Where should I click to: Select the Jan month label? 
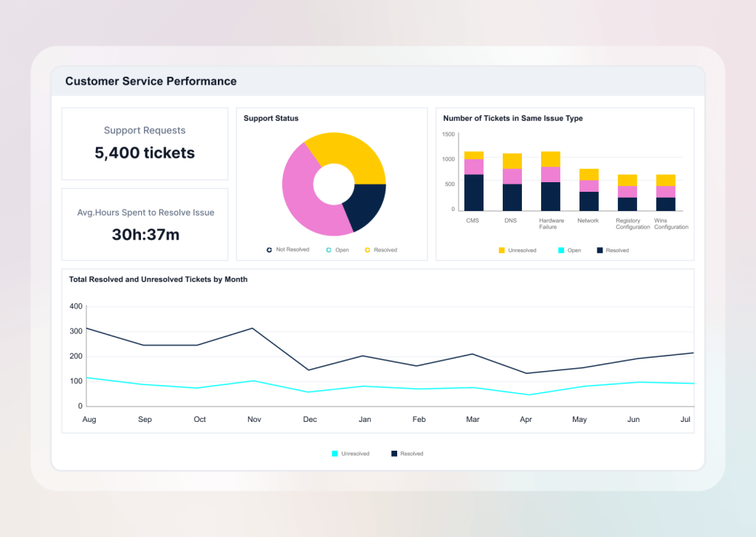(365, 420)
